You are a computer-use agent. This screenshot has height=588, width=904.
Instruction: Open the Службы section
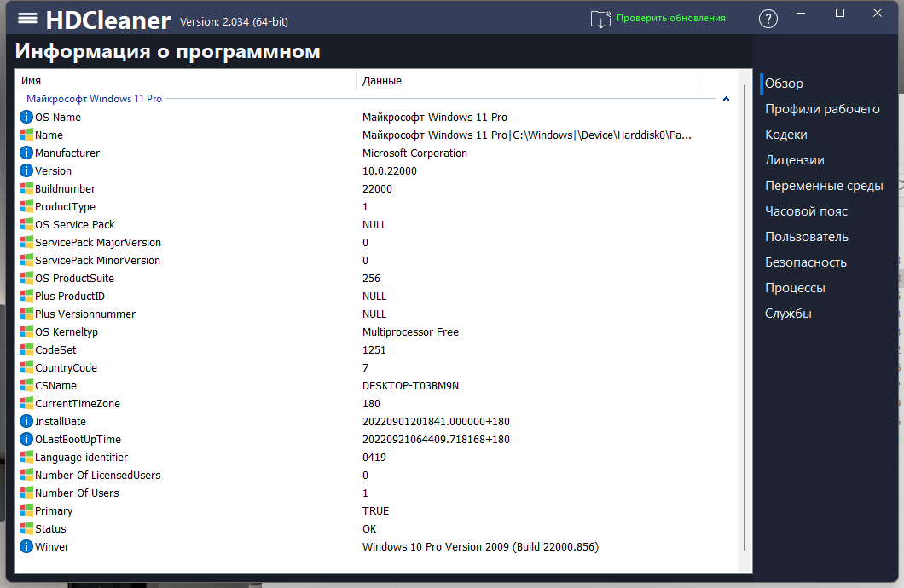(x=788, y=314)
